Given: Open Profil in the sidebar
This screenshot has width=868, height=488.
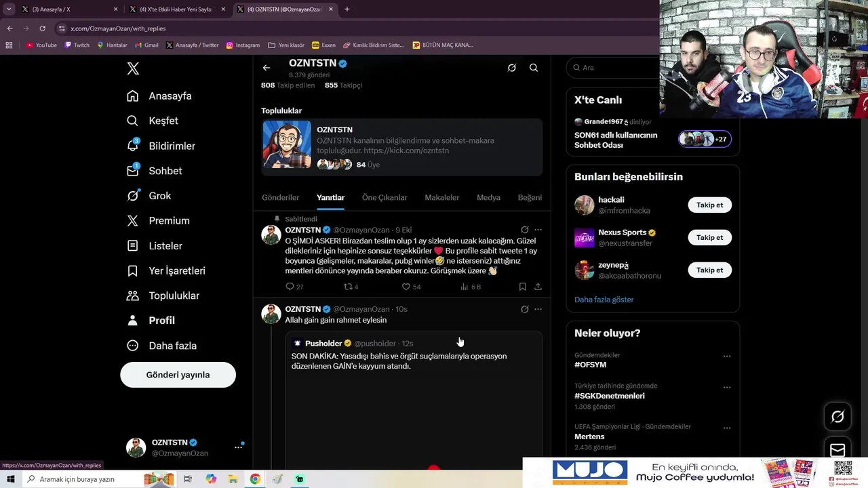Looking at the screenshot, I should coord(151,321).
